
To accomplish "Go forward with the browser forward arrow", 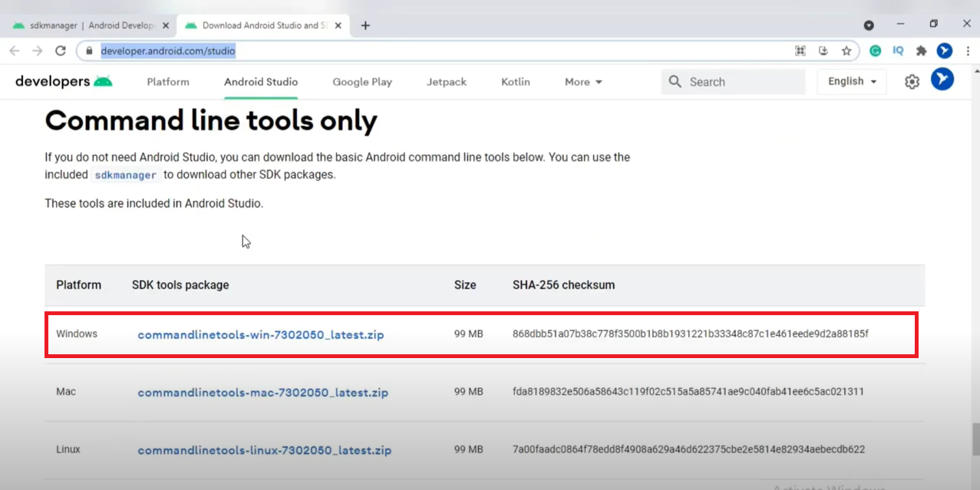I will (x=38, y=51).
